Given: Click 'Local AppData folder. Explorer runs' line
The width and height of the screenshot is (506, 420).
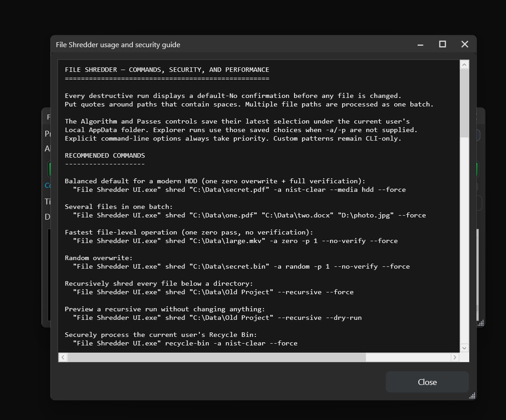Looking at the screenshot, I should pyautogui.click(x=241, y=130).
